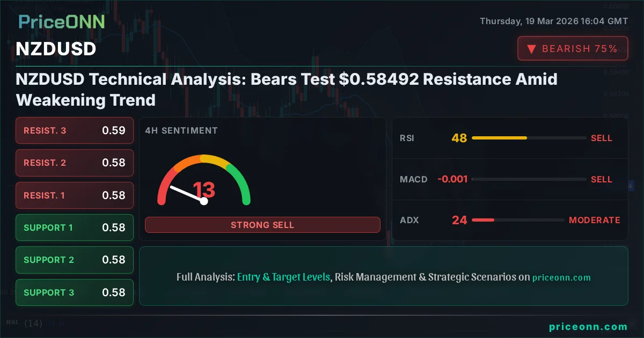Click the bearish down-triangle icon
The image size is (644, 338).
pyautogui.click(x=532, y=49)
